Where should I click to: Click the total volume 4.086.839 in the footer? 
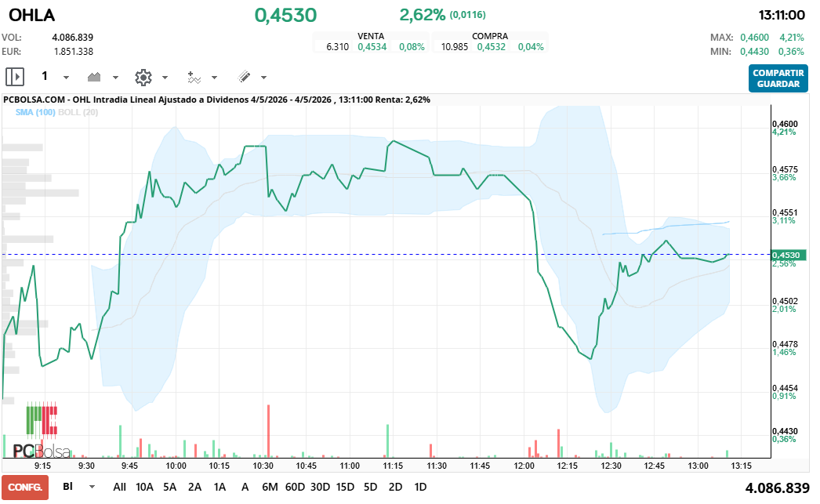777,488
